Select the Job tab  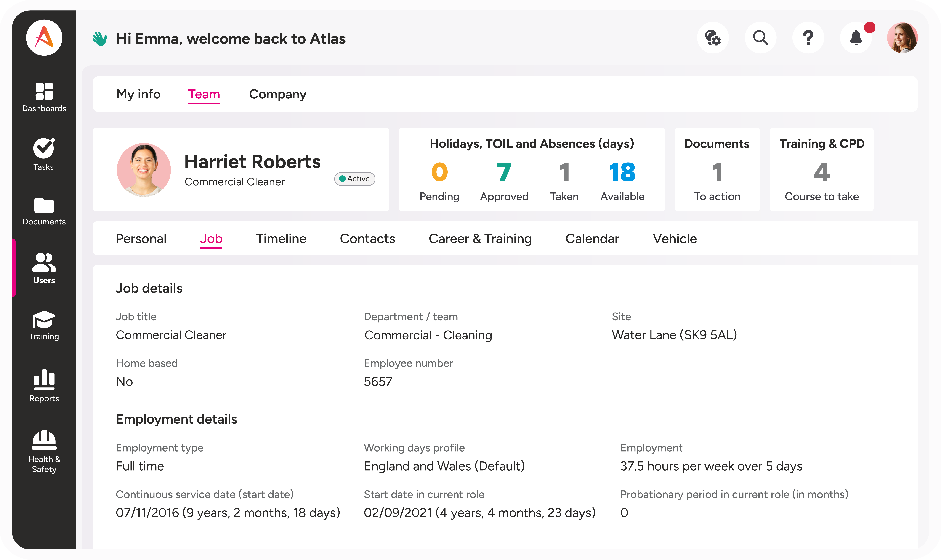[x=211, y=239]
